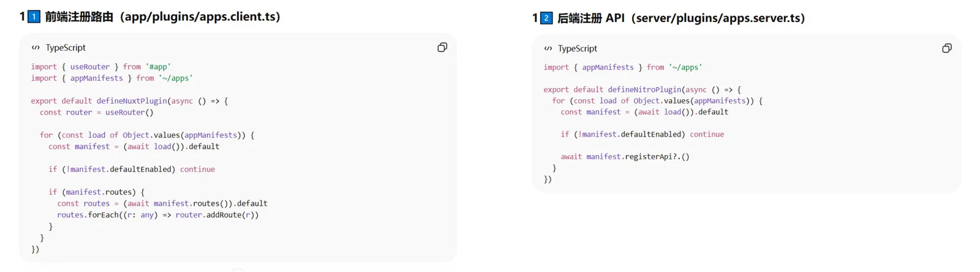This screenshot has height=272, width=980.
Task: Click the blue number 2 badge
Action: [x=546, y=18]
